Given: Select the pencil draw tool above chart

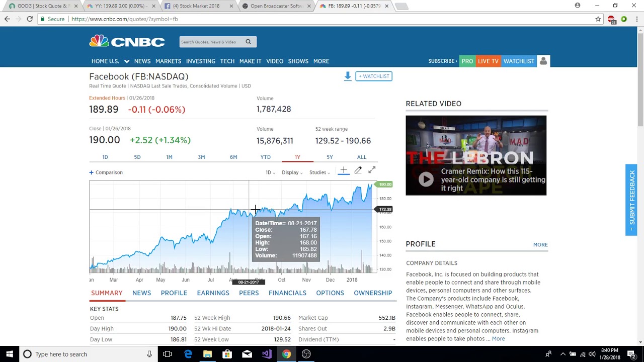Looking at the screenshot, I should coord(358,170).
